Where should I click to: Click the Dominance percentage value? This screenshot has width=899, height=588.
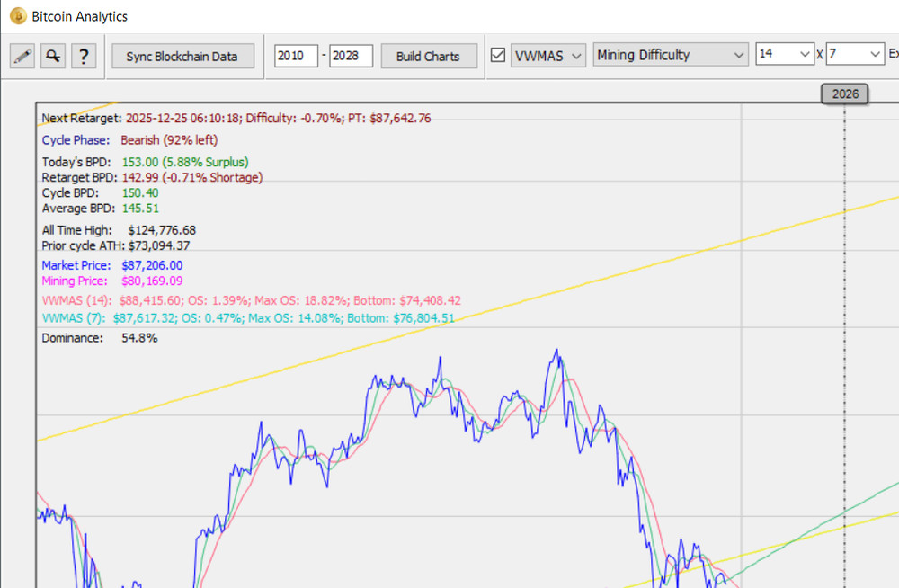[x=138, y=338]
